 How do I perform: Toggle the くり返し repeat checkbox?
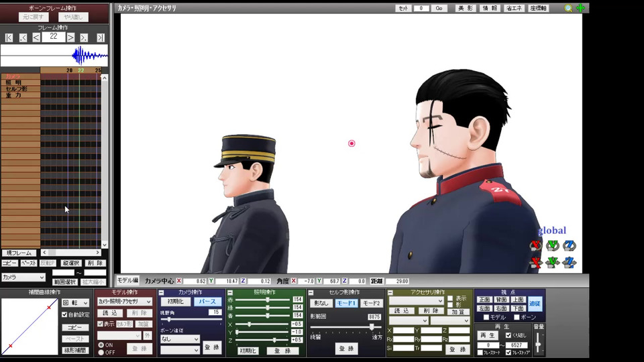[x=508, y=335]
